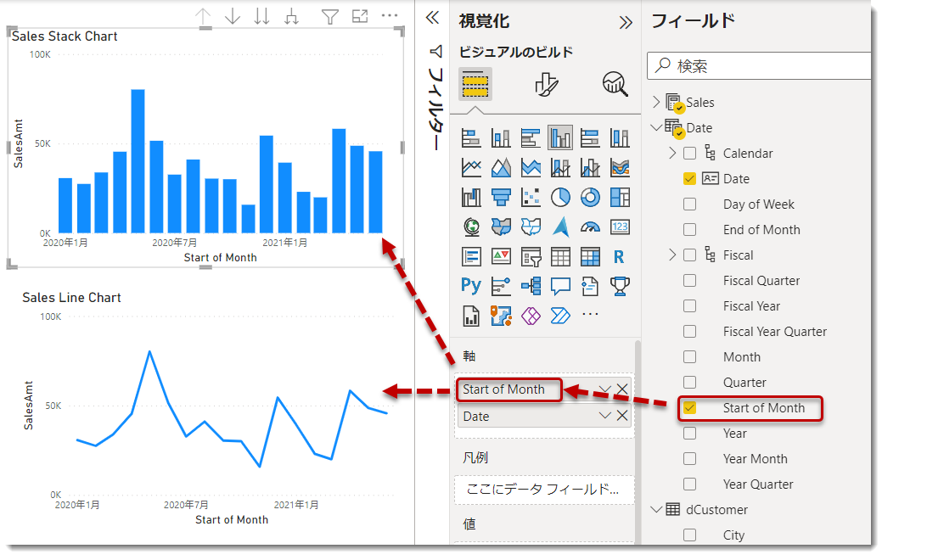Check the Day of Week field
The width and height of the screenshot is (927, 560).
coord(689,204)
